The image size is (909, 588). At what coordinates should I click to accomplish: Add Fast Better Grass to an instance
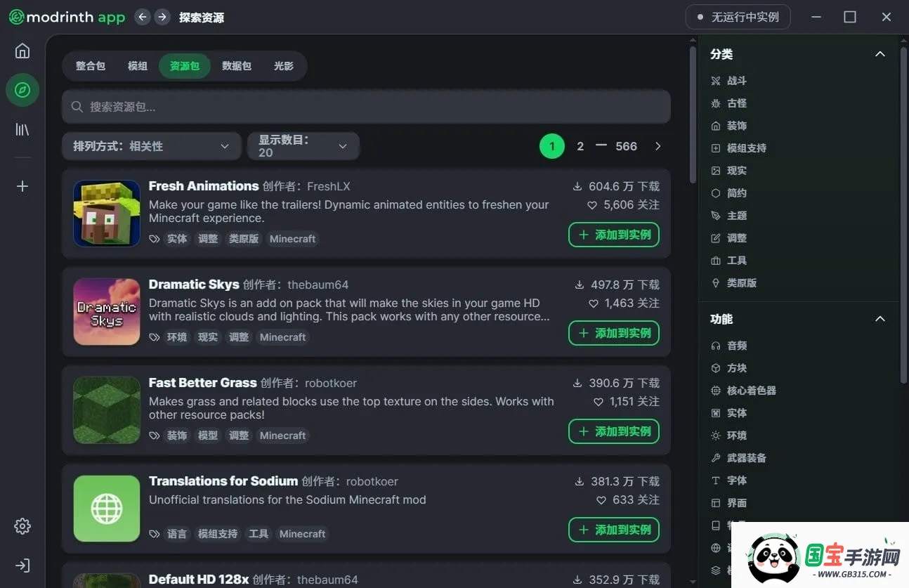point(614,431)
